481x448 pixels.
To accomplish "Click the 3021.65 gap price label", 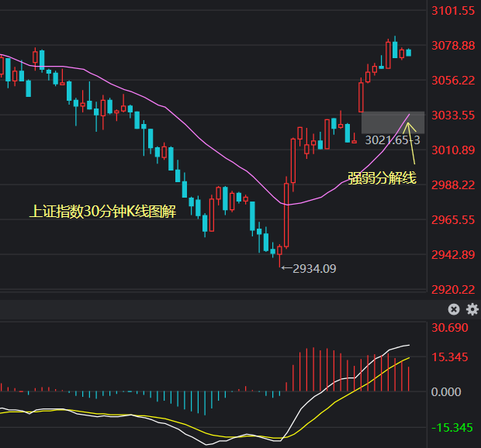I will [x=393, y=140].
